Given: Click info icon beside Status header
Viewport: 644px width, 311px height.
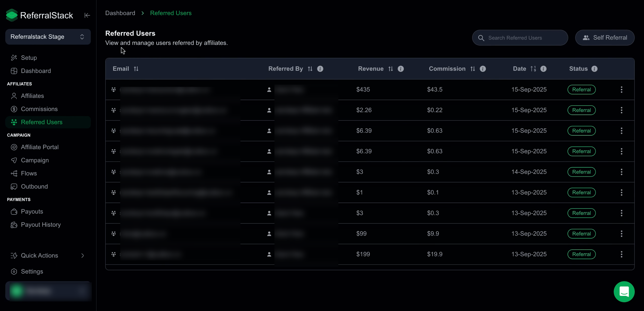Looking at the screenshot, I should click(594, 69).
